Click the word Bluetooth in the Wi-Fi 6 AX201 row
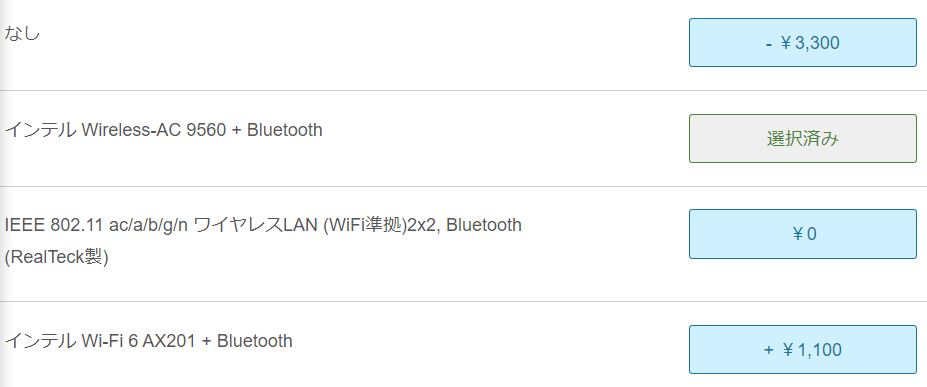927x387 pixels. 255,341
